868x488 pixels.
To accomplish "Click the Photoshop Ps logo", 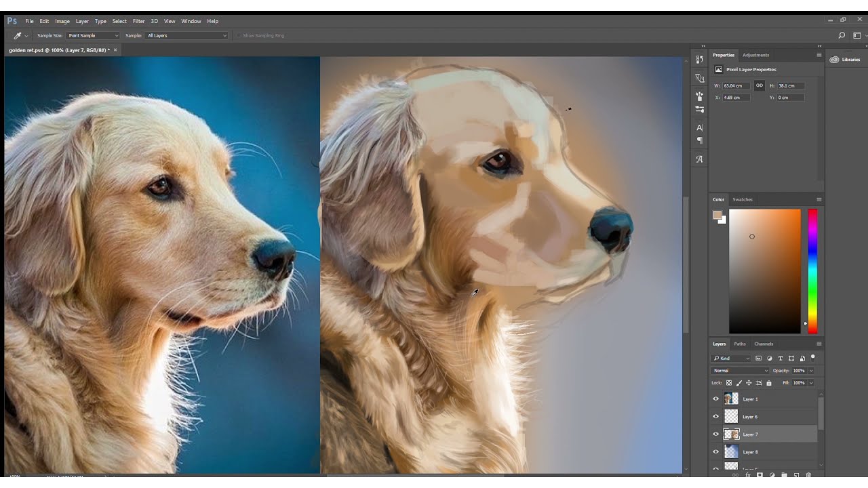I will point(12,21).
